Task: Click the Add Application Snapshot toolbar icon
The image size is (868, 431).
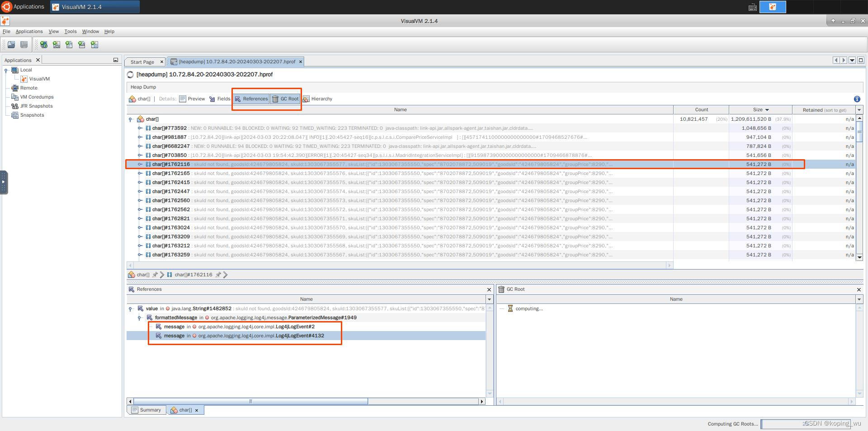Action: point(94,44)
